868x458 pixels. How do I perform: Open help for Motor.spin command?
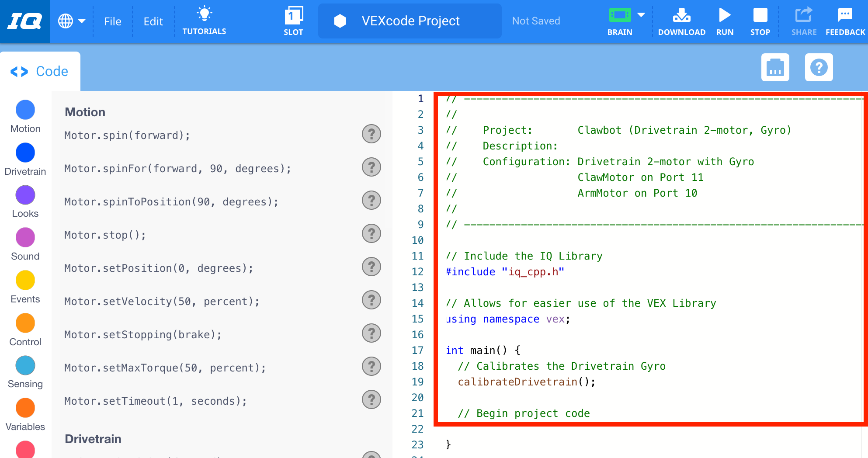click(x=371, y=134)
